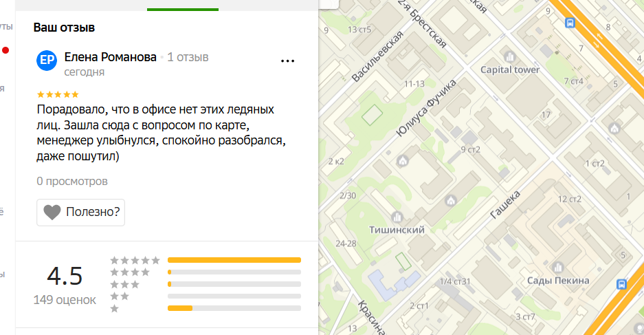Click the one-star rating distribution bar

coord(234,308)
